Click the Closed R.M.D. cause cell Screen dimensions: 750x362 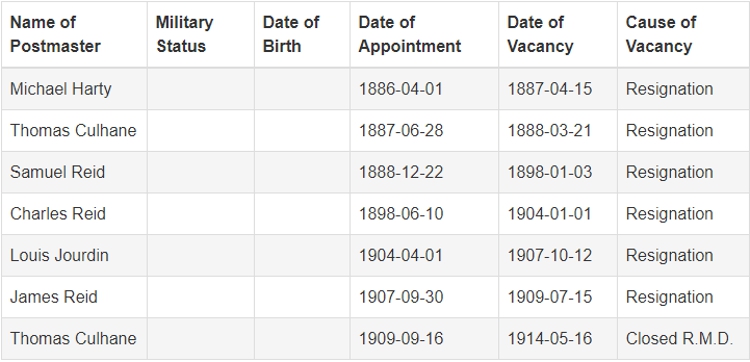(x=684, y=339)
